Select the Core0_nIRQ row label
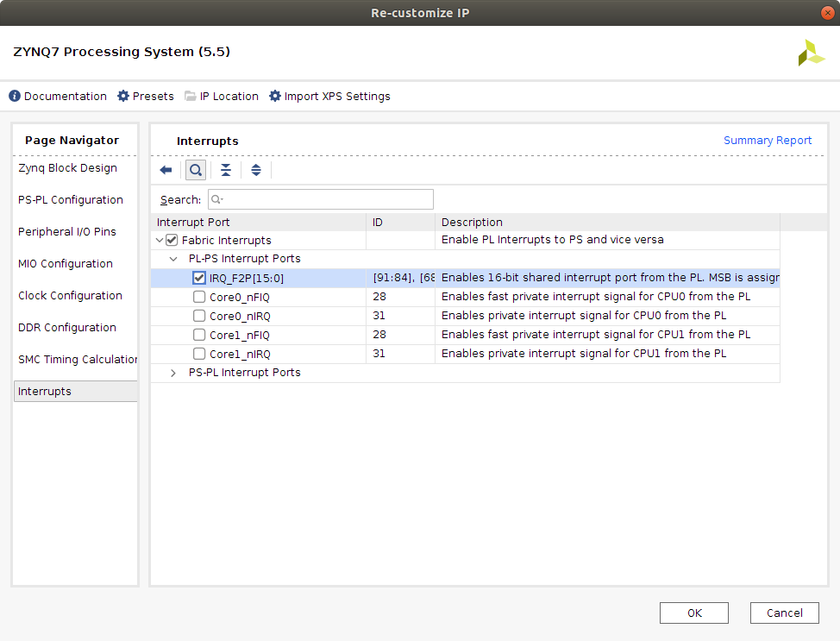Screen dimensions: 840x641 point(240,317)
